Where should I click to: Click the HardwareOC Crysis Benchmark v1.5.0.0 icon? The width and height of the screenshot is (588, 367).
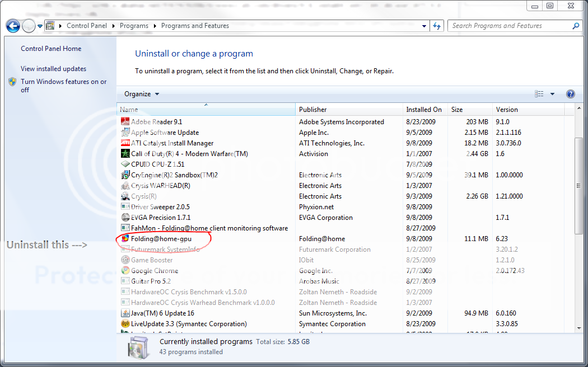(x=125, y=291)
